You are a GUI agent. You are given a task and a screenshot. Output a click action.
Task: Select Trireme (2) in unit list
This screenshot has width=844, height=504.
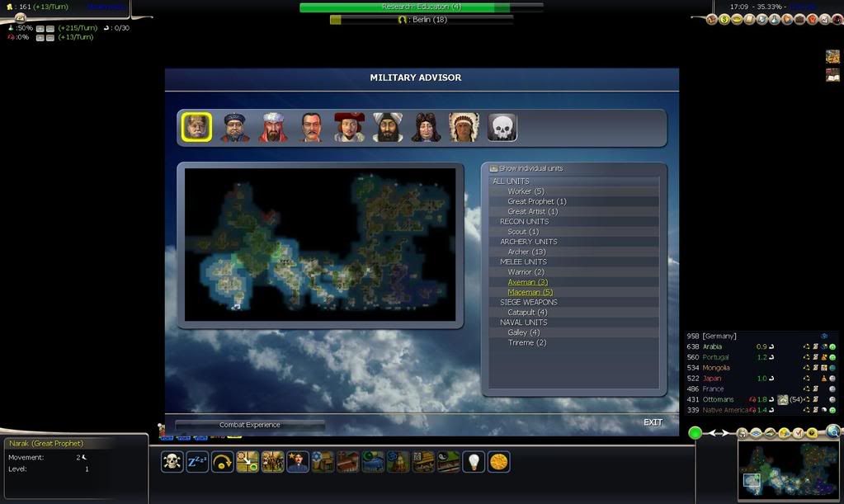pos(527,342)
